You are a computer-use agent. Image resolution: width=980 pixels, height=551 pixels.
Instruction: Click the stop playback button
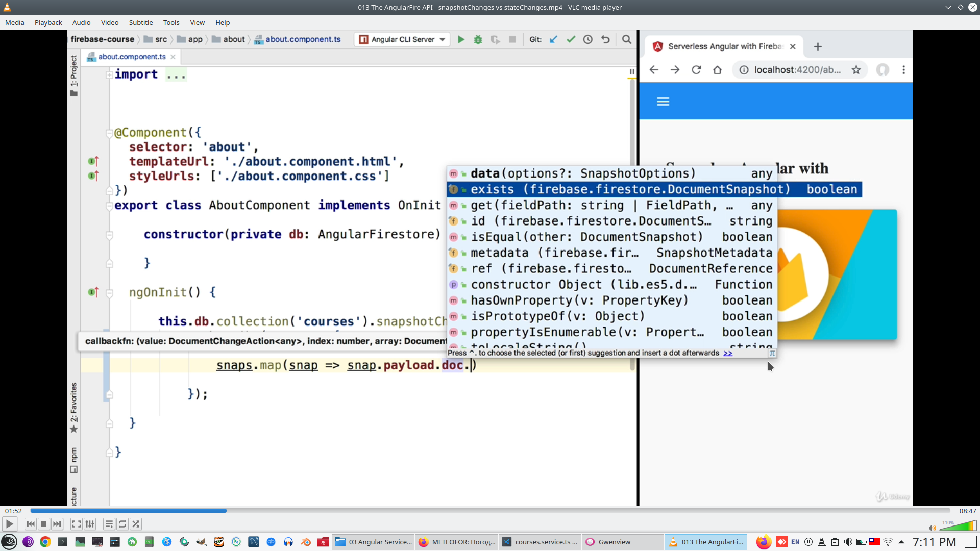coord(44,524)
